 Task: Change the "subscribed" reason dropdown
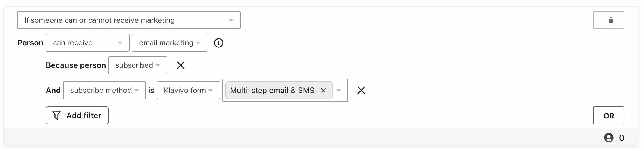[x=137, y=65]
